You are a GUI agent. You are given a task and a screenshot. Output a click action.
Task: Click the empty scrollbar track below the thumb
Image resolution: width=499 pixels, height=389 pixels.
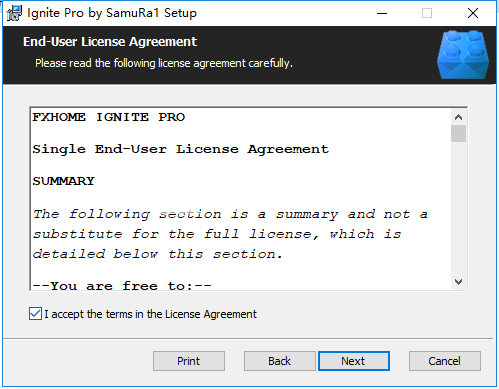(x=458, y=208)
